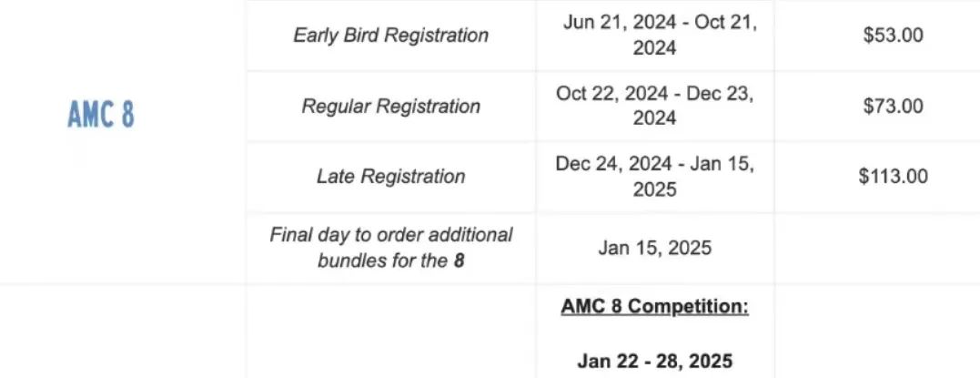Screen dimensions: 980x378
Task: Click empty cell left of AMC 8 Competition
Action: point(390,331)
